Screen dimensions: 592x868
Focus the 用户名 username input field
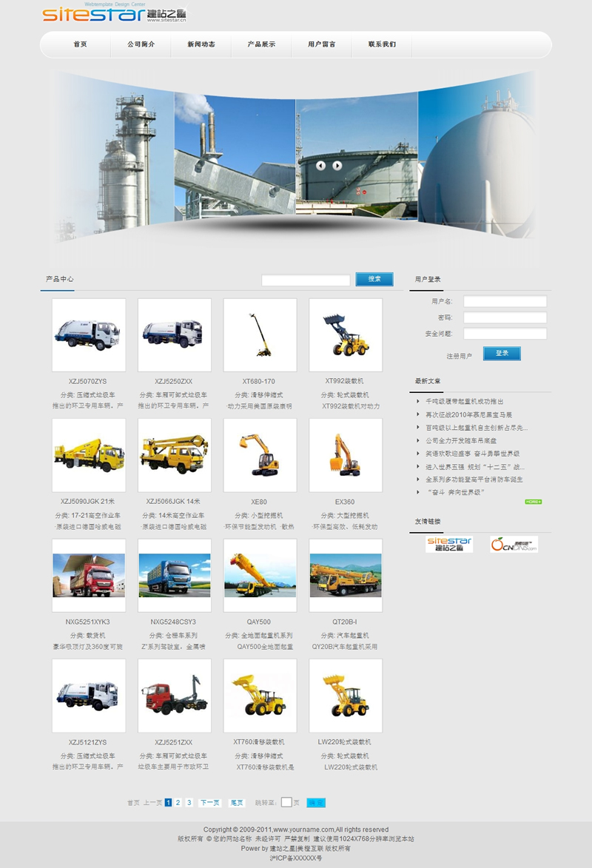pyautogui.click(x=505, y=301)
